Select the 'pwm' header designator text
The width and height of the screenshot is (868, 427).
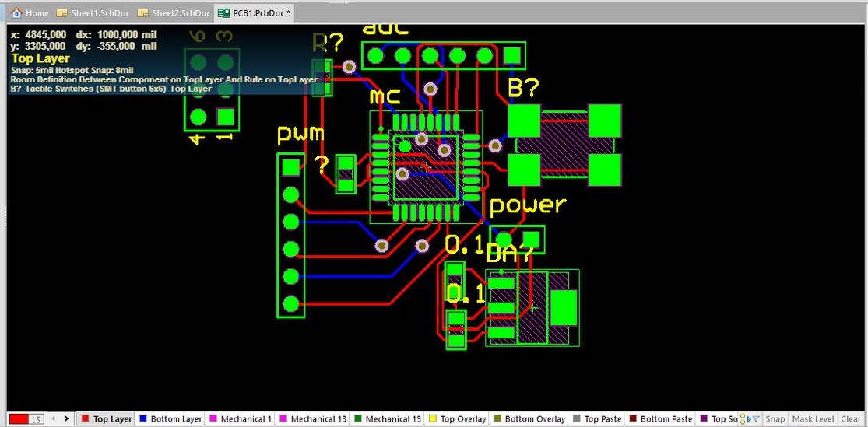(300, 133)
